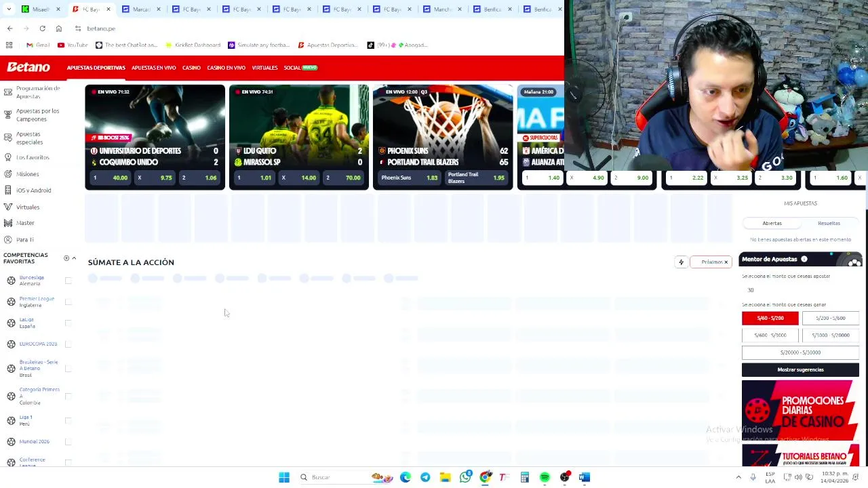Open Telegram in the taskbar
The image size is (868, 488).
425,477
